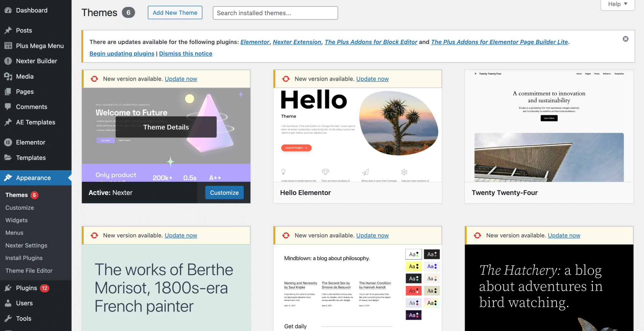This screenshot has width=644, height=331.
Task: Click the Dashboard gauge icon in sidebar
Action: tap(8, 10)
